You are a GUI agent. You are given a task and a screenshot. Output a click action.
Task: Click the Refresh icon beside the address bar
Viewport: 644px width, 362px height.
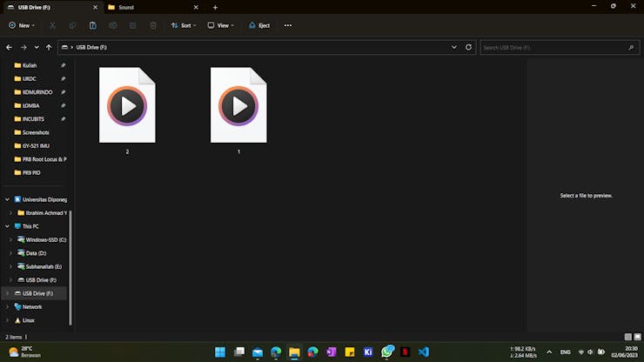[x=469, y=47]
